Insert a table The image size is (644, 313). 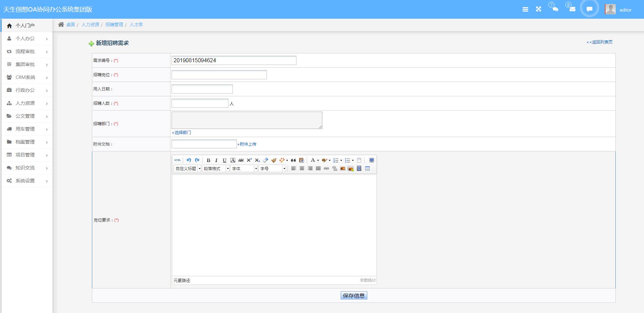367,168
